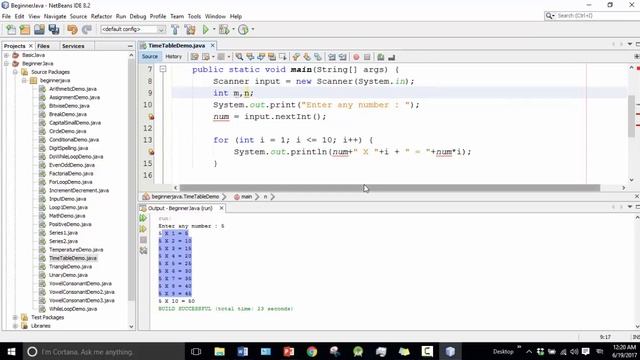
Task: Click the Last Edit icon in editor toolbar
Action: [195, 57]
